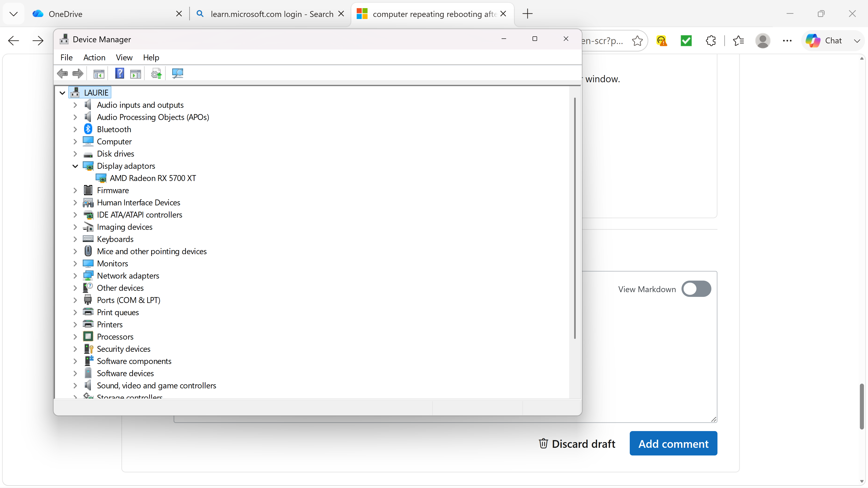Open the Help menu in Device Manager
Viewport: 868px width, 488px height.
[x=151, y=58]
